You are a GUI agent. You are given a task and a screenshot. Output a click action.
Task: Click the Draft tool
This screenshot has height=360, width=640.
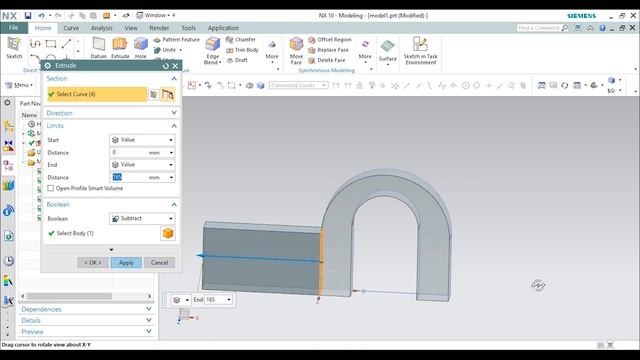coord(237,60)
